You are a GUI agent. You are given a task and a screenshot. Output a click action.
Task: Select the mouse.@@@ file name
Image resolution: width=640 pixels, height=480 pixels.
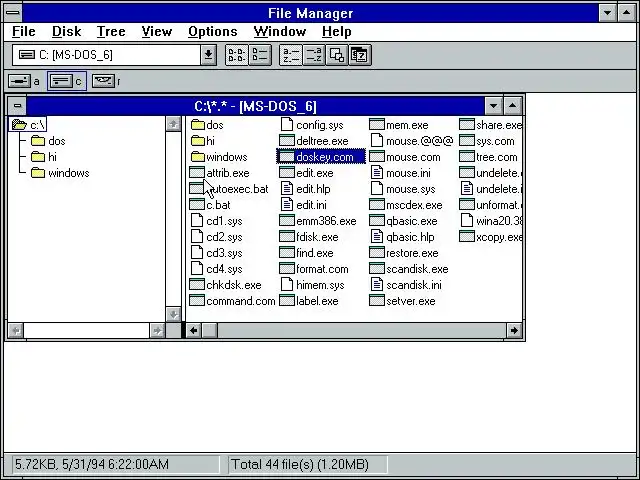click(x=420, y=141)
